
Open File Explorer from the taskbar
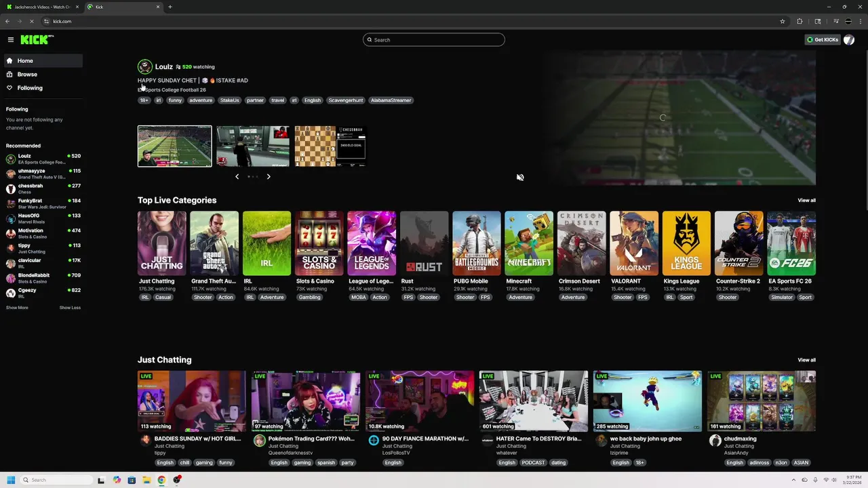pyautogui.click(x=146, y=480)
